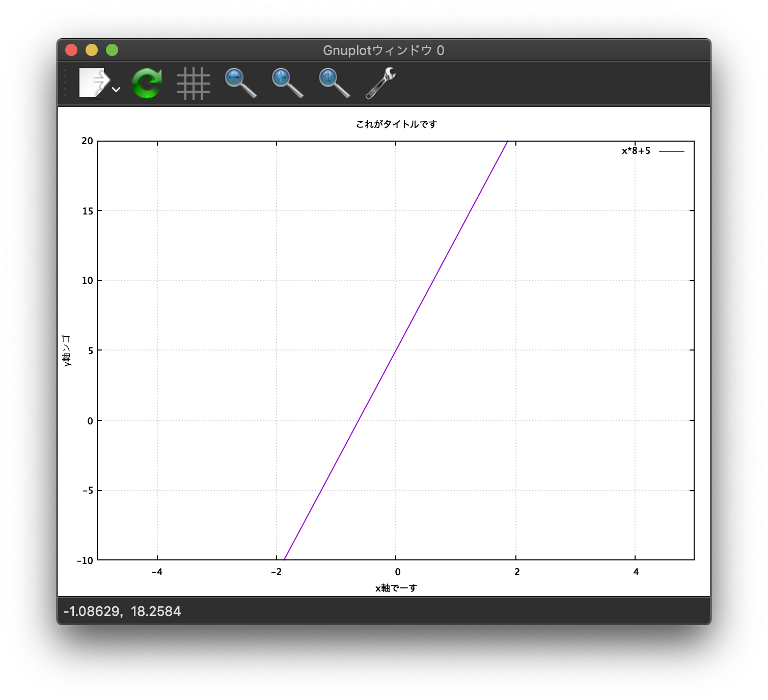Expand the export format dropdown chevron
768x700 pixels.
[x=116, y=90]
